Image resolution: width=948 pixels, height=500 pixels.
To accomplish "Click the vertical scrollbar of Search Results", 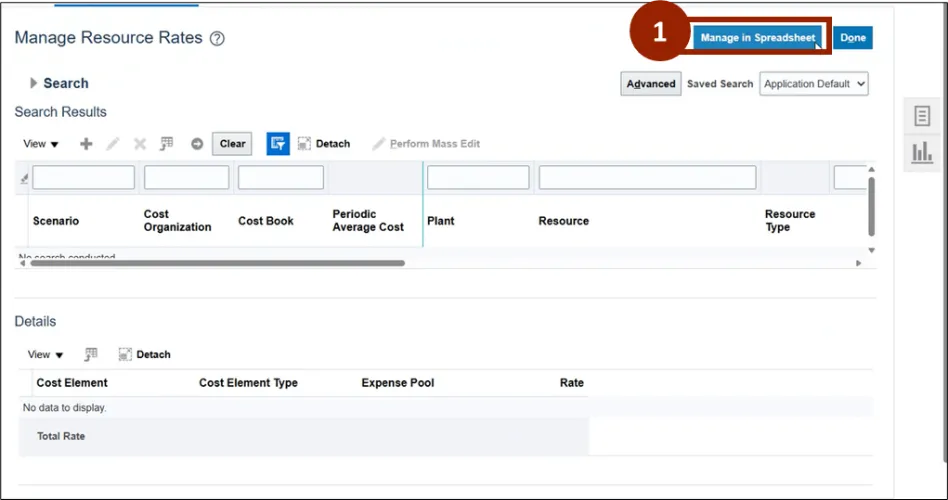I will [871, 207].
